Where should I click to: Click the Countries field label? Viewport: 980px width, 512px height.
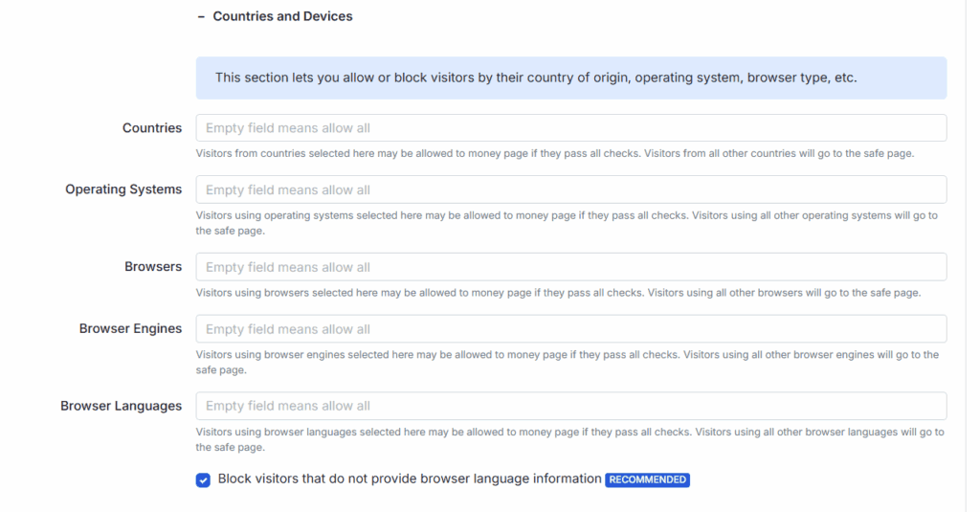(151, 128)
